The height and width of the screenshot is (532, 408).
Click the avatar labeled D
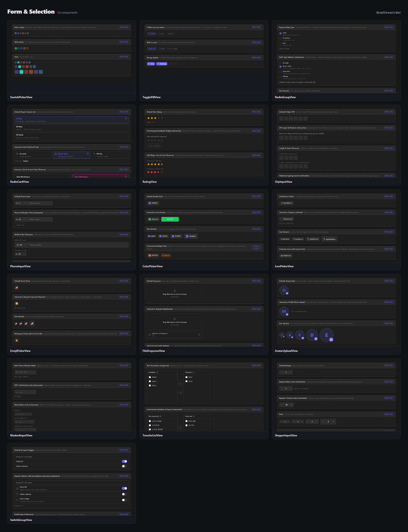(312, 335)
